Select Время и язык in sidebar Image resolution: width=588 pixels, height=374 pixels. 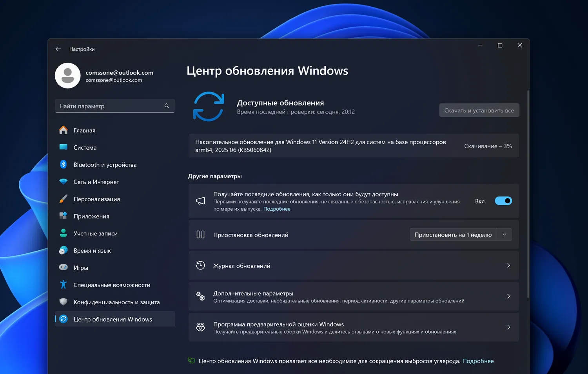point(115,251)
